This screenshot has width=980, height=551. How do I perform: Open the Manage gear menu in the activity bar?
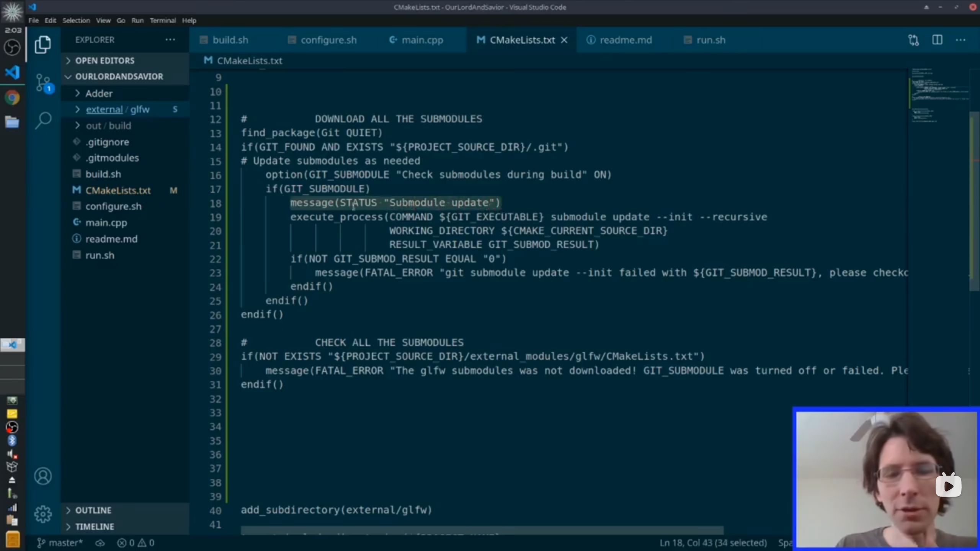pyautogui.click(x=43, y=514)
